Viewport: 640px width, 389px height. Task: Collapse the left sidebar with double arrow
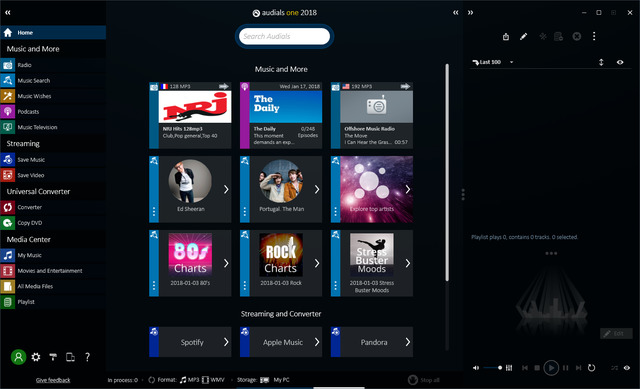point(8,13)
